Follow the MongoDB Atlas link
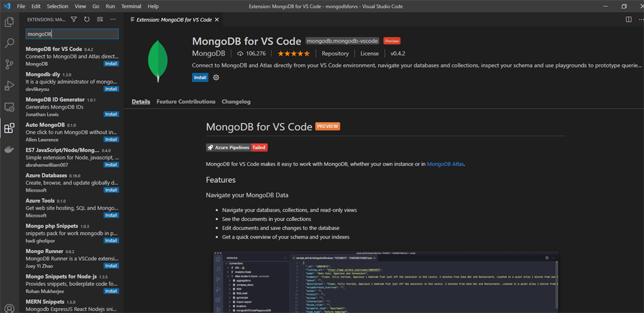Image resolution: width=644 pixels, height=313 pixels. [x=446, y=164]
